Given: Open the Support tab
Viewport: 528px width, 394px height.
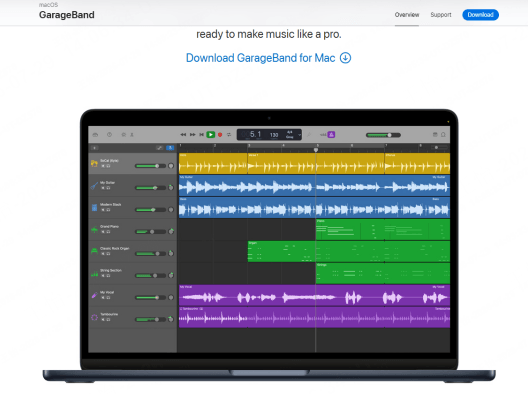Looking at the screenshot, I should [441, 15].
